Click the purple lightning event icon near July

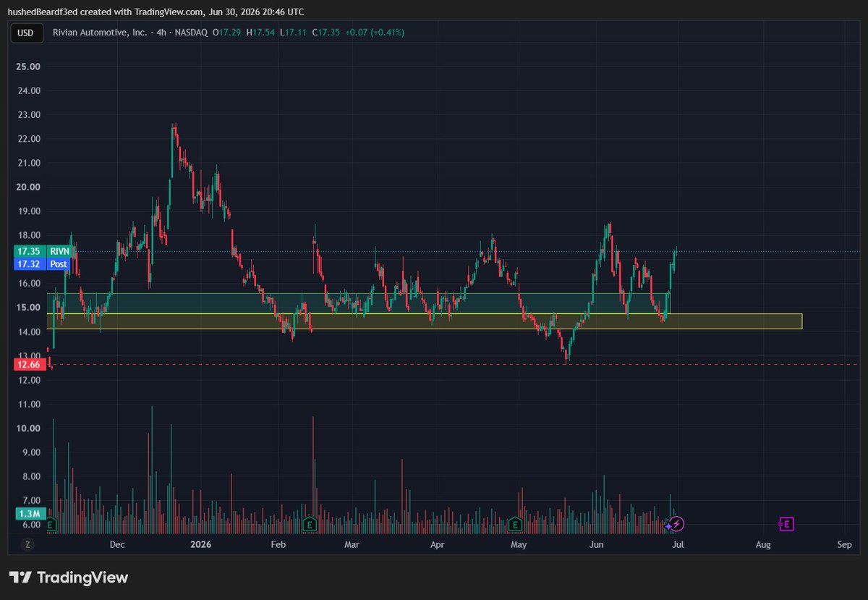(x=677, y=523)
